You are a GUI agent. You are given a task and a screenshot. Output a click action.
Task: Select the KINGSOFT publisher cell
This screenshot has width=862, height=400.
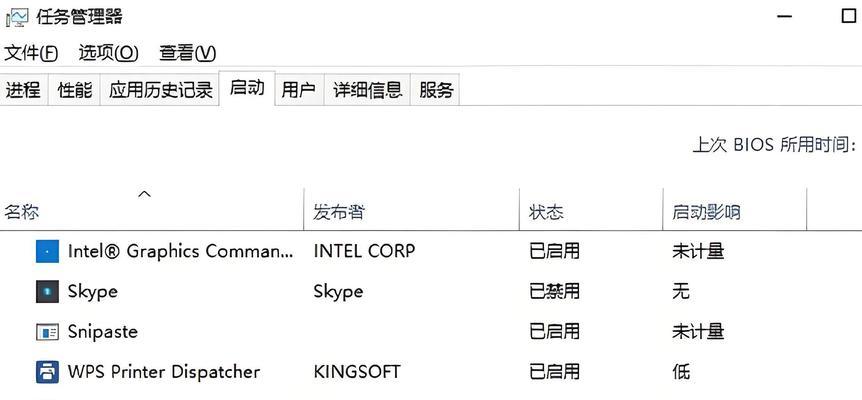coord(357,372)
